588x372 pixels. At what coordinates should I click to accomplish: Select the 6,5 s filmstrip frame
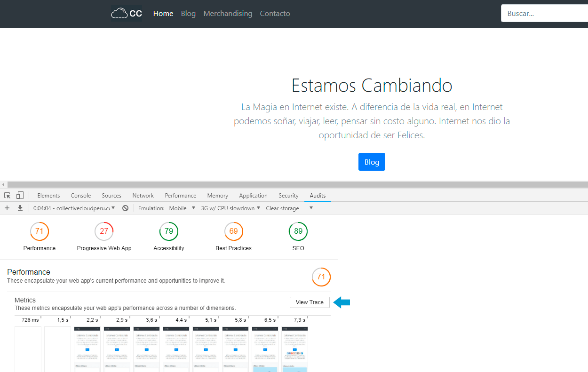click(265, 349)
